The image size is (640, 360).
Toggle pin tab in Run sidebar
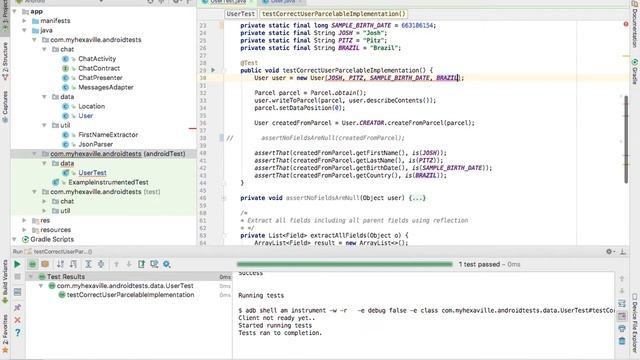17,307
